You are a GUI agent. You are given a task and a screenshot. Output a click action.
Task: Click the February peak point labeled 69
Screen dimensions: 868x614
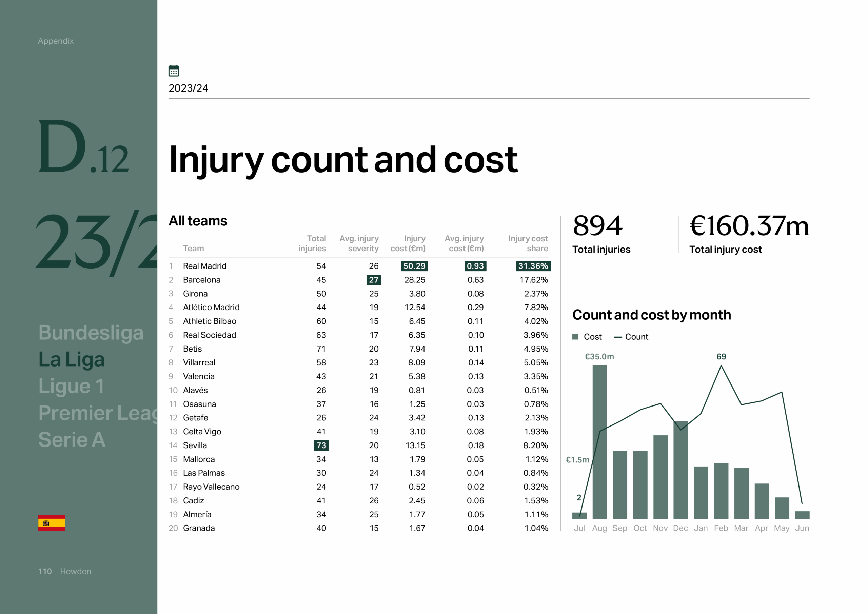click(x=721, y=365)
